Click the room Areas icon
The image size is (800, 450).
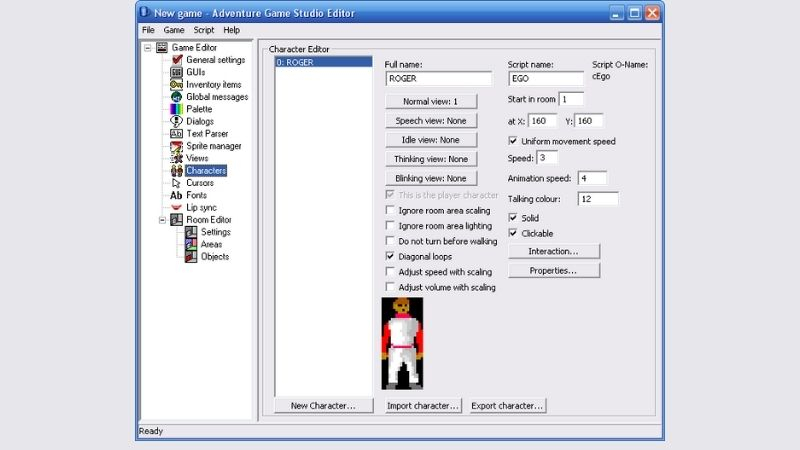click(191, 244)
